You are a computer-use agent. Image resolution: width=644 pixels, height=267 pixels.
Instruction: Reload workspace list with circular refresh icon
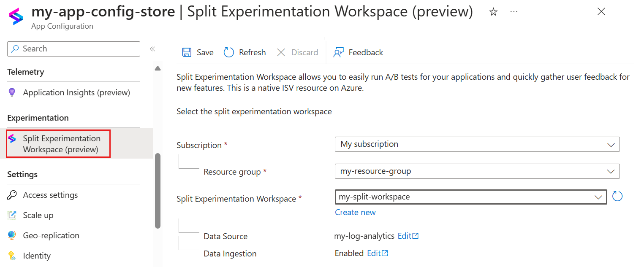coord(617,197)
